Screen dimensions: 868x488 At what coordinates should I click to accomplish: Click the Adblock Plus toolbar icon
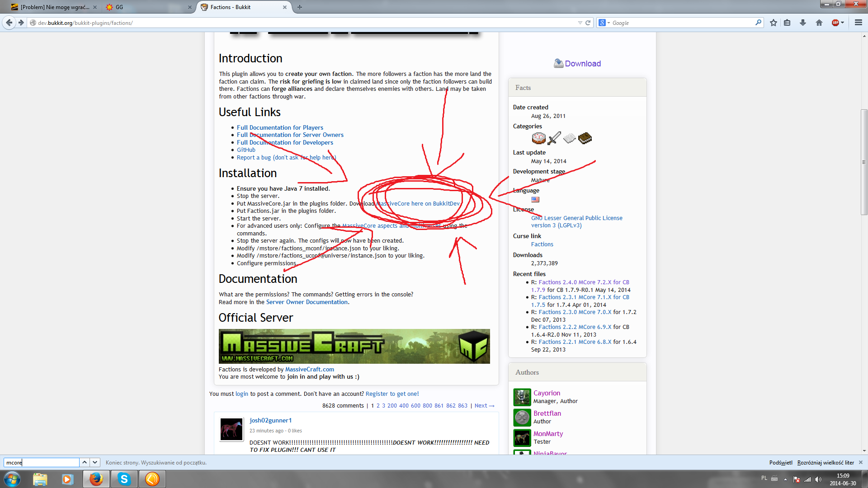tap(835, 23)
